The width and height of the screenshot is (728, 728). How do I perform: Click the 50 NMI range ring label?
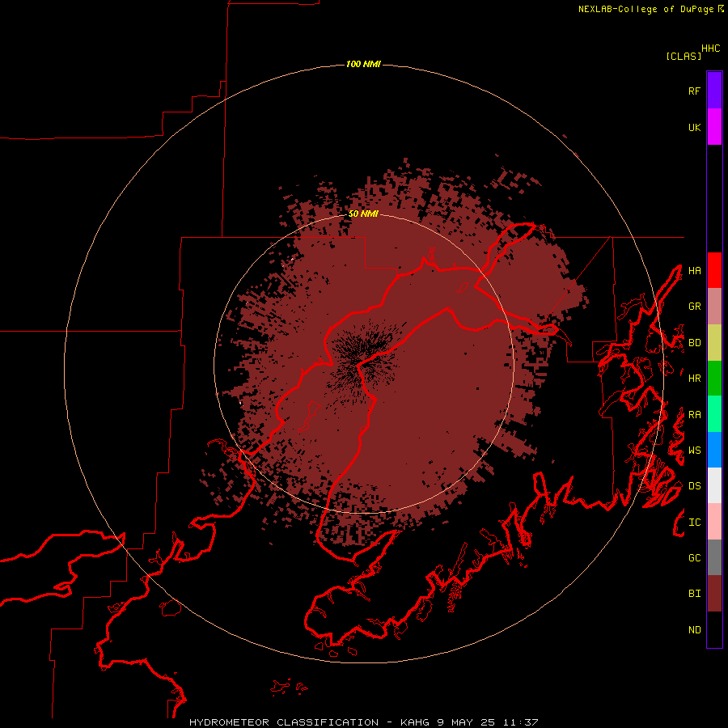363,214
